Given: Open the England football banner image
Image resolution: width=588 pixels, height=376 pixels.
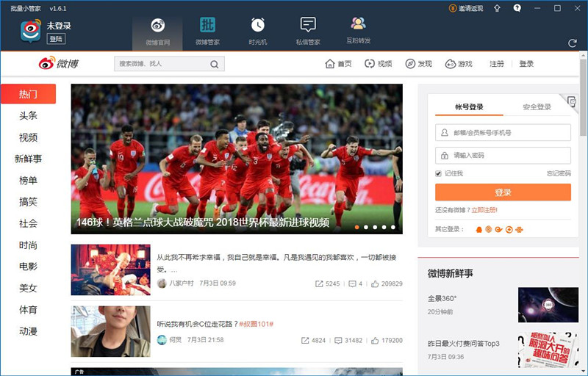Looking at the screenshot, I should tap(237, 159).
